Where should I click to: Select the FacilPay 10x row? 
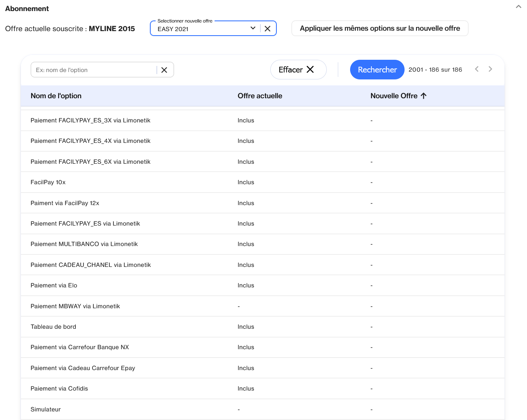point(48,182)
